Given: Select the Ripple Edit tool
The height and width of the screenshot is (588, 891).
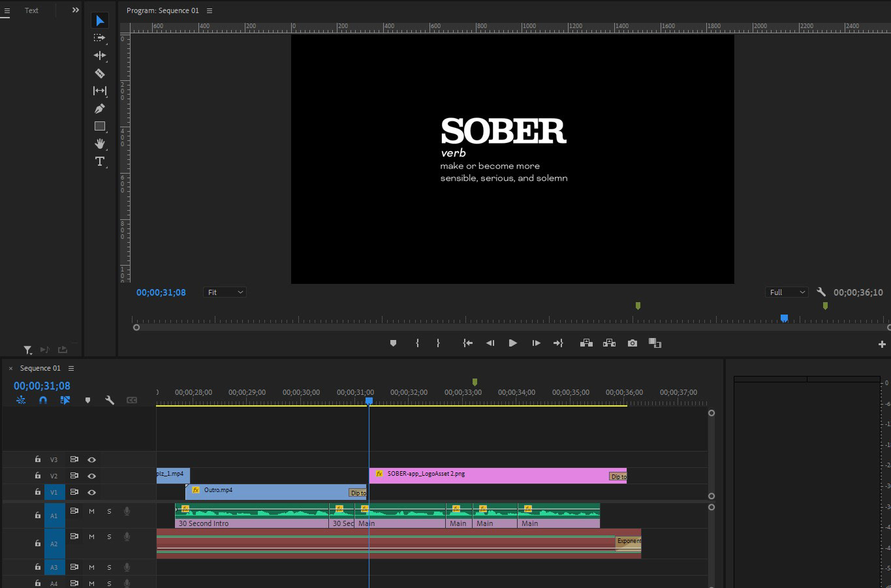Looking at the screenshot, I should pyautogui.click(x=100, y=56).
